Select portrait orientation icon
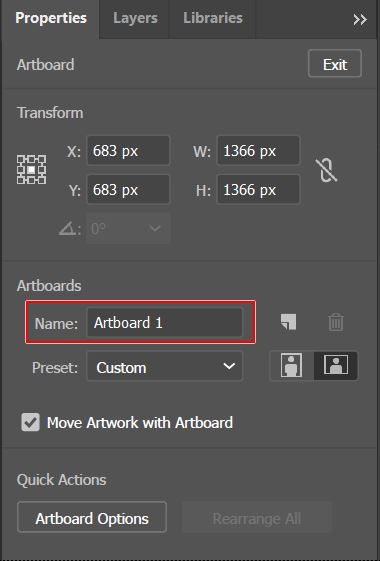 pyautogui.click(x=291, y=365)
